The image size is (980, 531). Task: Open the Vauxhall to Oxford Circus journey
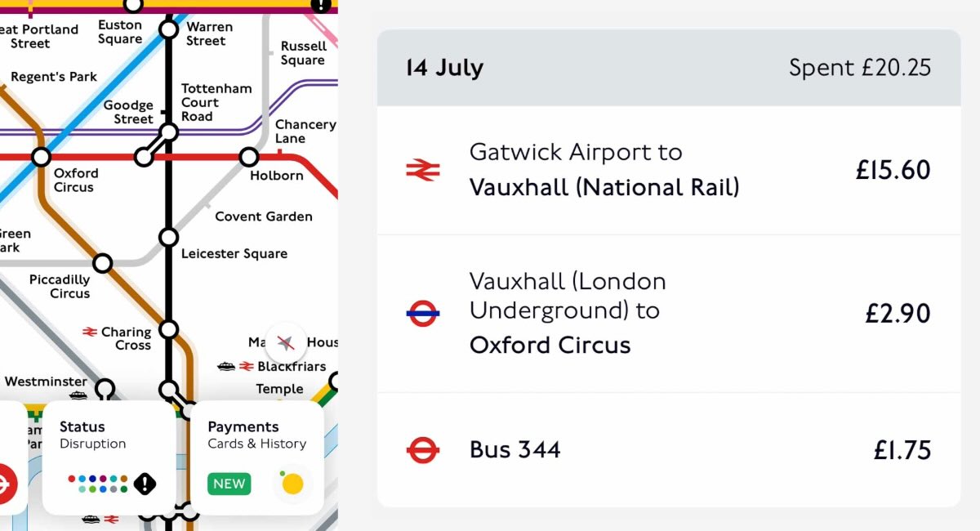[x=668, y=313]
